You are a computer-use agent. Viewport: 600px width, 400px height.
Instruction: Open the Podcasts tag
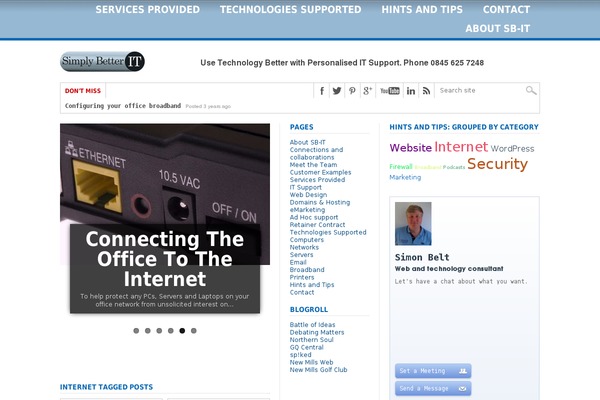454,167
